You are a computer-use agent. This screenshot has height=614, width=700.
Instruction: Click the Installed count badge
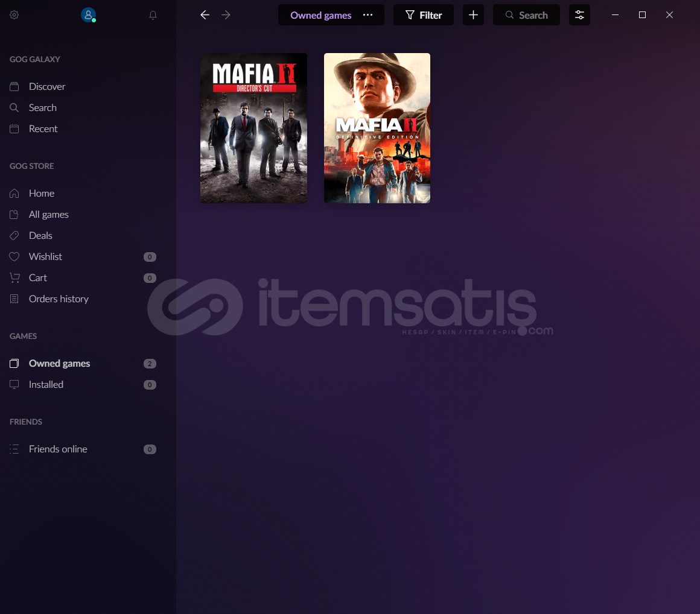(150, 385)
